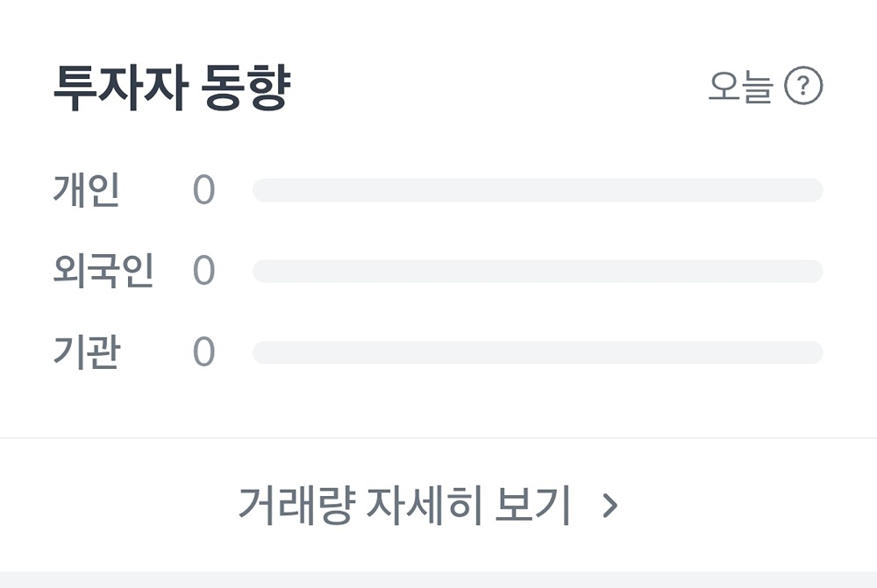Click the chevron beside 거래량 자세히 보기
The image size is (877, 588).
click(610, 506)
